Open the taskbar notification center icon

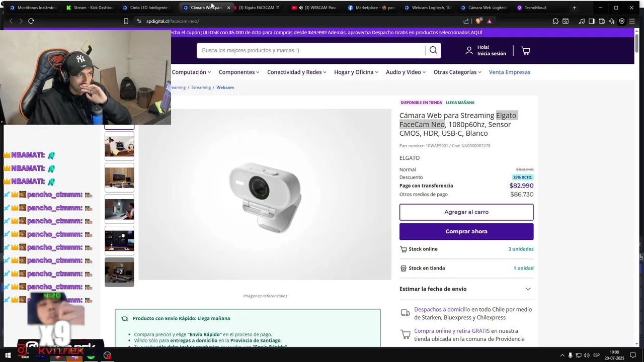coord(634,355)
